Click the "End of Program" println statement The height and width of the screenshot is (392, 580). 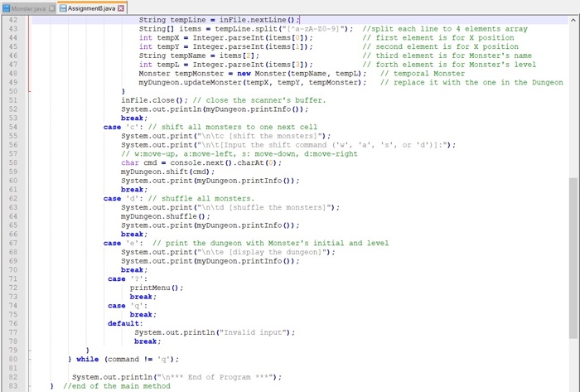click(x=176, y=377)
